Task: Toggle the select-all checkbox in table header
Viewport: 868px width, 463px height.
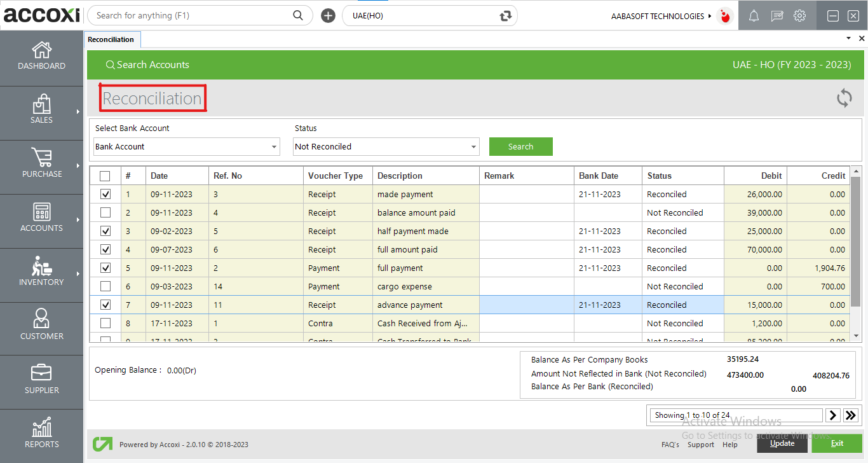Action: [105, 176]
